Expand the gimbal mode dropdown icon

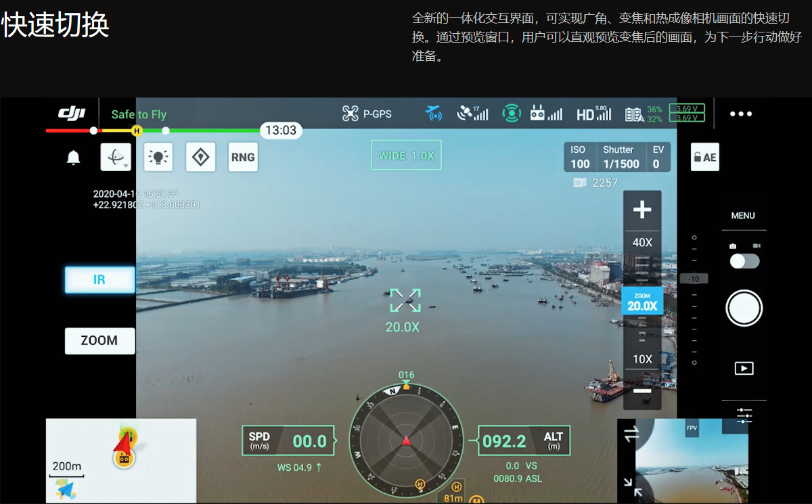point(116,158)
